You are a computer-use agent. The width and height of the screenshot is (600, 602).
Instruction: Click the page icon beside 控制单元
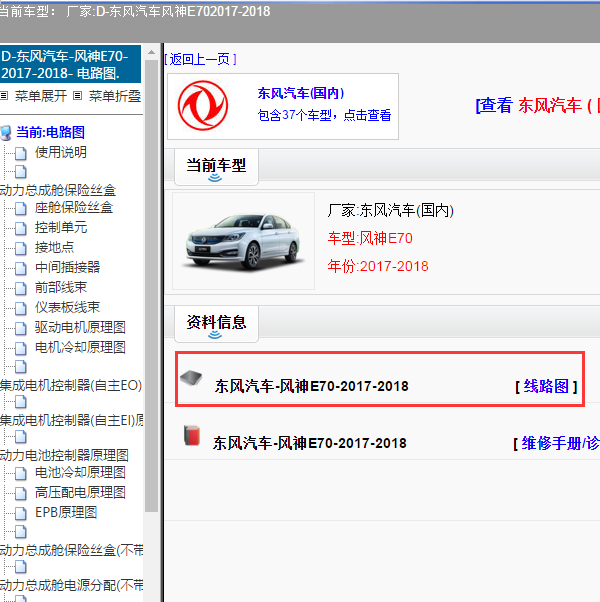pyautogui.click(x=21, y=228)
